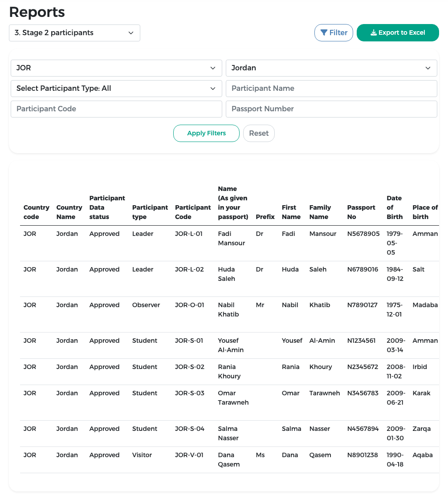The image size is (448, 495).
Task: Open Select Participant Type dropdown
Action: coord(117,89)
